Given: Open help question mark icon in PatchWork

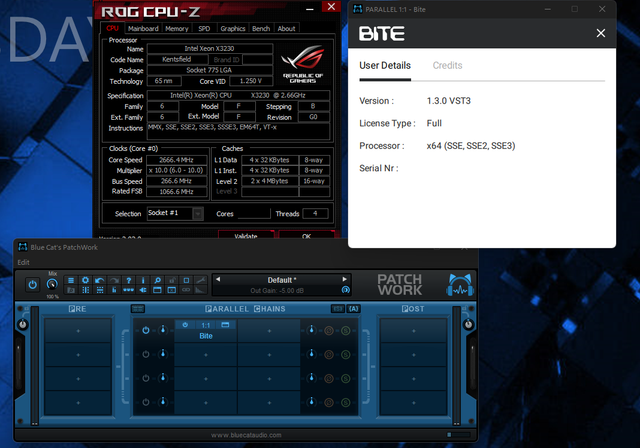Looking at the screenshot, I should coord(129,280).
